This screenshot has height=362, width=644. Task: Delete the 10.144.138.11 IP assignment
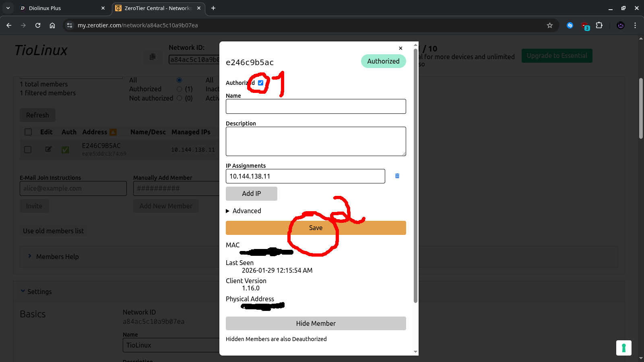click(x=397, y=176)
